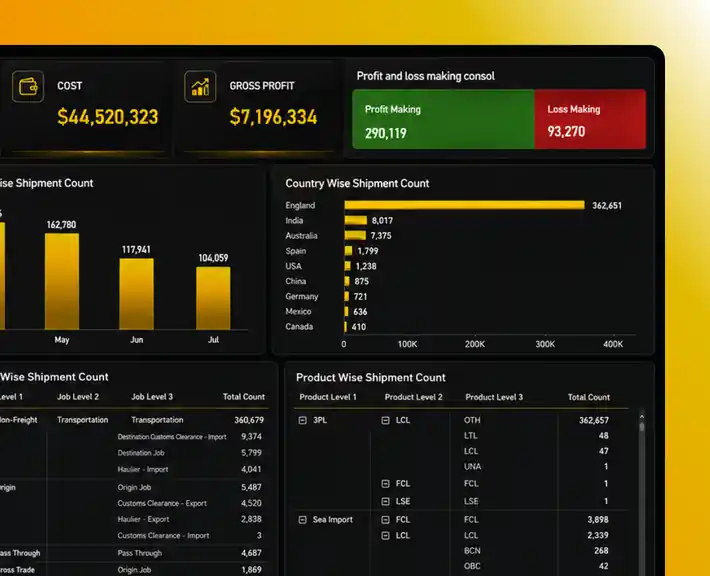Click the Australia bar in country chart
The height and width of the screenshot is (576, 710).
355,235
